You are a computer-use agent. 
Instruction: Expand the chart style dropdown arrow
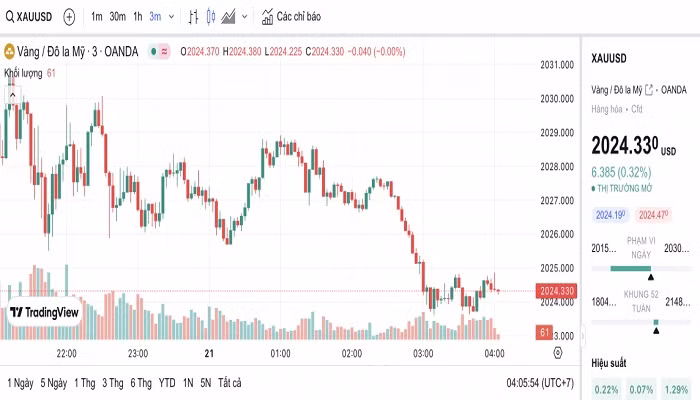click(x=245, y=17)
